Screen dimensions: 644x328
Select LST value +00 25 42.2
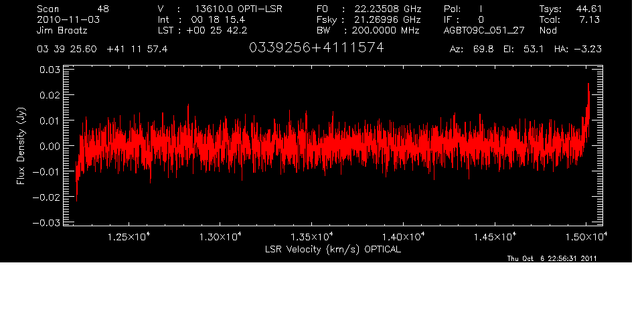pos(217,30)
